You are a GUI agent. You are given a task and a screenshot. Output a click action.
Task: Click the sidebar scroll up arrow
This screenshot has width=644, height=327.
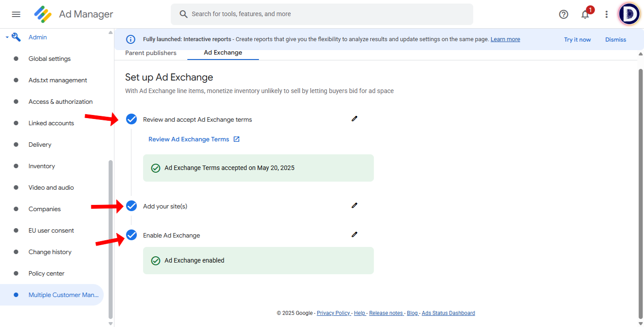tap(110, 32)
